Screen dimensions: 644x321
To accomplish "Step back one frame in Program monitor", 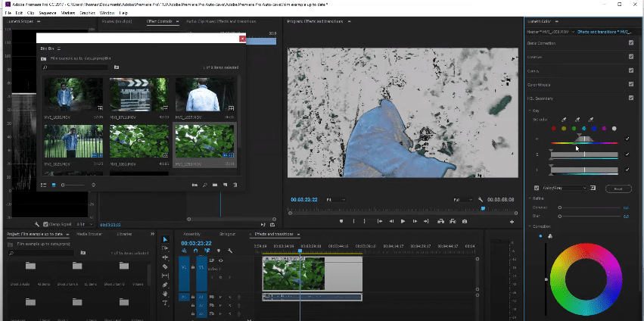I will pyautogui.click(x=391, y=221).
